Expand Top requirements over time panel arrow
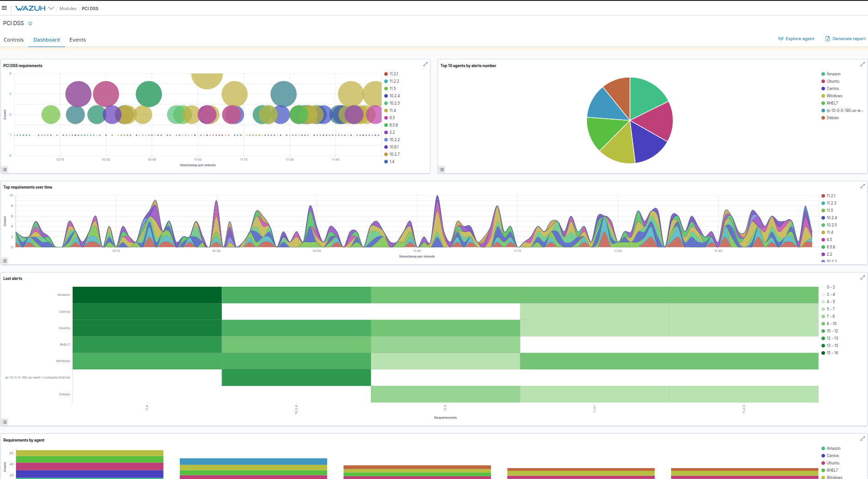This screenshot has width=868, height=479. [863, 186]
